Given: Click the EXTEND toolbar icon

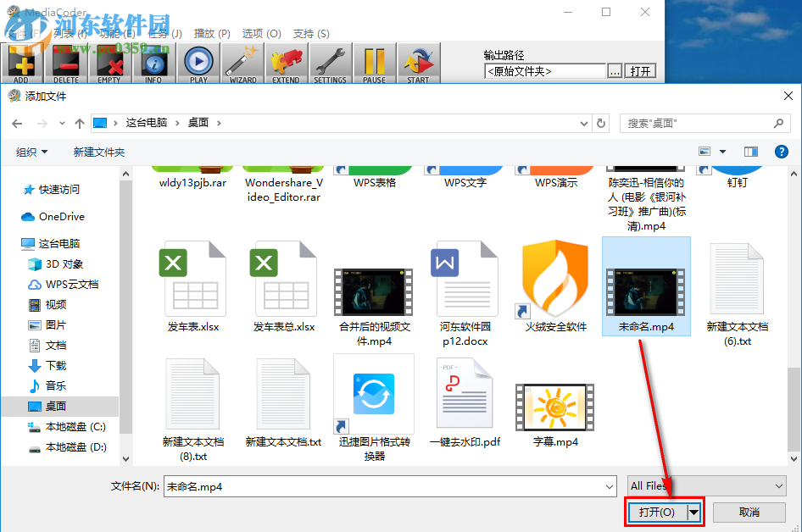Looking at the screenshot, I should click(x=286, y=63).
